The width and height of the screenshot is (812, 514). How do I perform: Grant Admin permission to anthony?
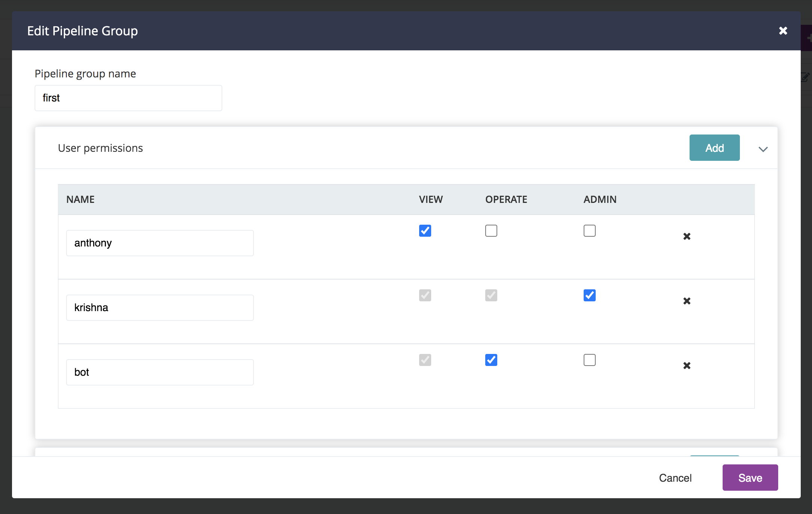point(589,231)
